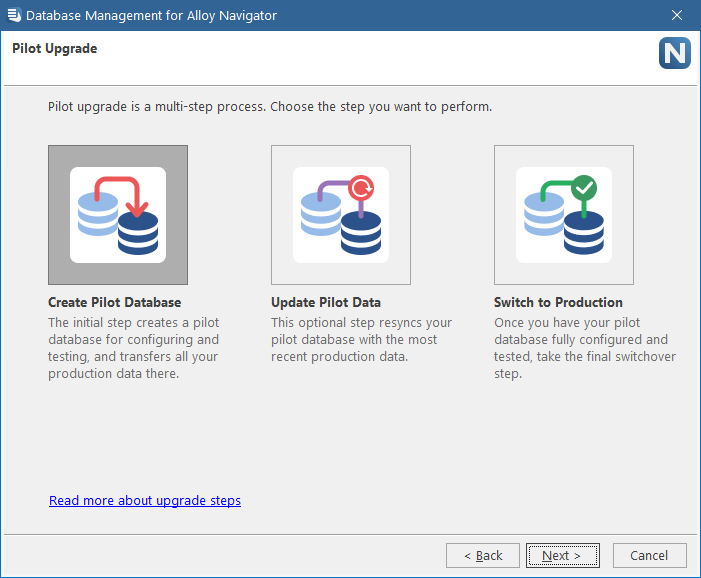Image resolution: width=701 pixels, height=578 pixels.
Task: Open the 'Read more about upgrade steps' link
Action: [x=145, y=500]
